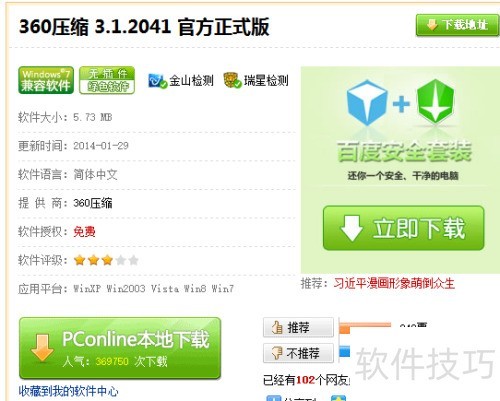Viewport: 500px width, 401px height.
Task: Click the 瑞星检测 lion icon
Action: click(x=232, y=80)
